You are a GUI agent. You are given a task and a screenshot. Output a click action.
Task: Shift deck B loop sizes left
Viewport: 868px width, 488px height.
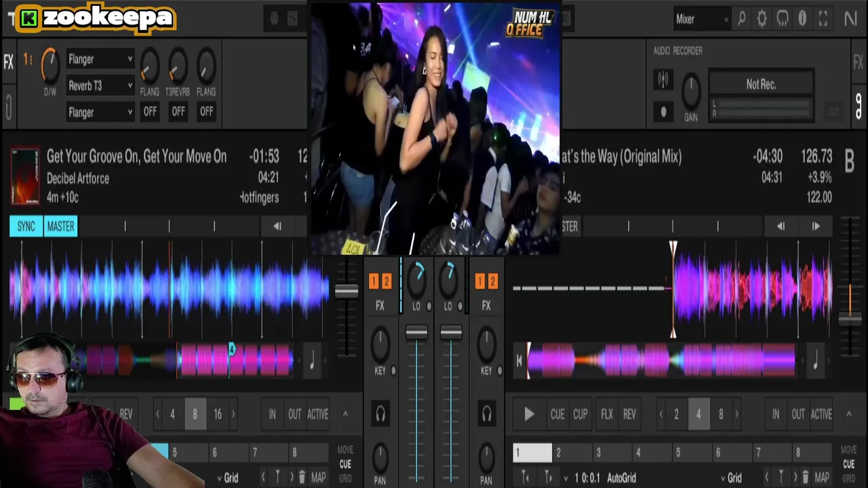pyautogui.click(x=660, y=414)
